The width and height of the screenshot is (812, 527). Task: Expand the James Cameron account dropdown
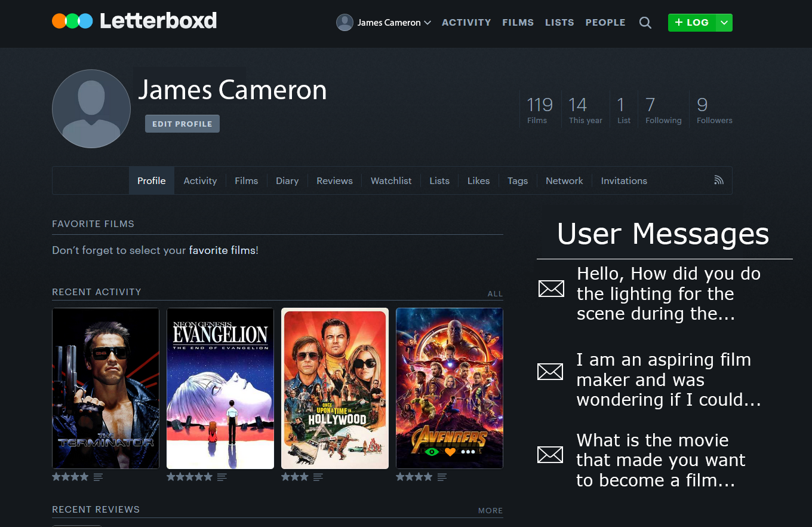click(427, 22)
